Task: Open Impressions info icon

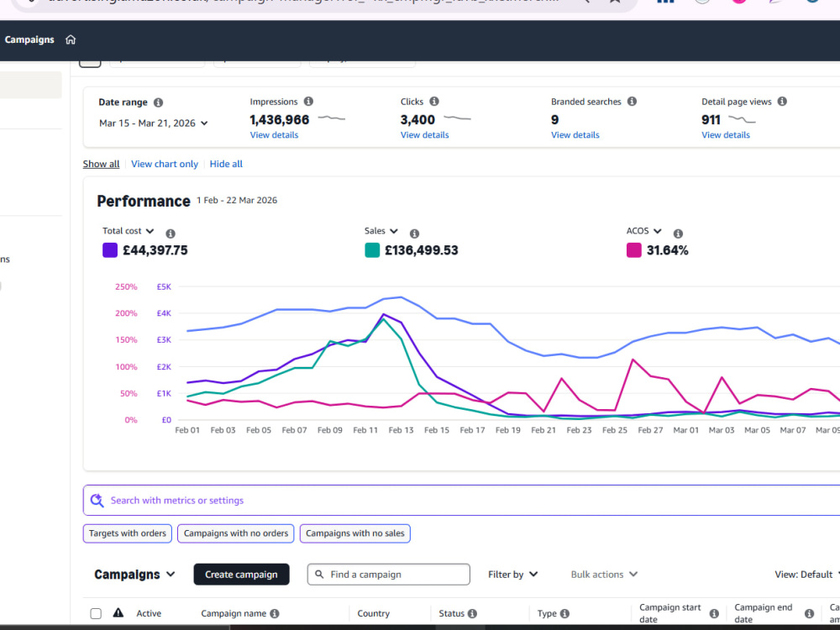Action: tap(308, 102)
